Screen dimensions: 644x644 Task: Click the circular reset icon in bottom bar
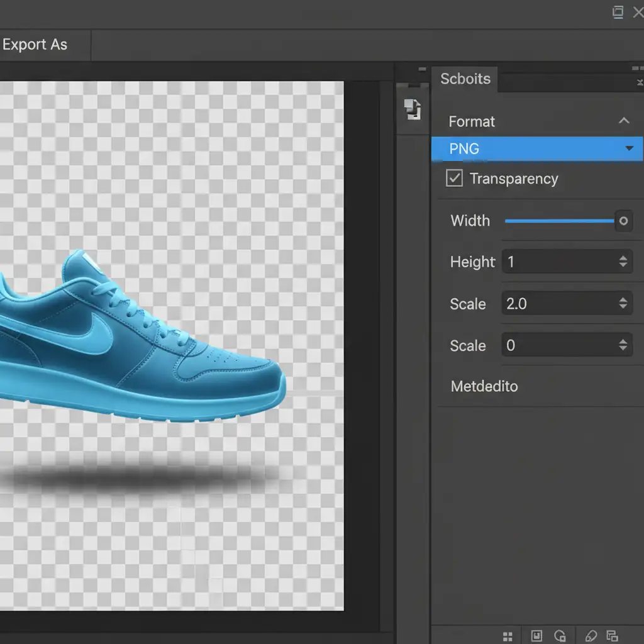[560, 636]
